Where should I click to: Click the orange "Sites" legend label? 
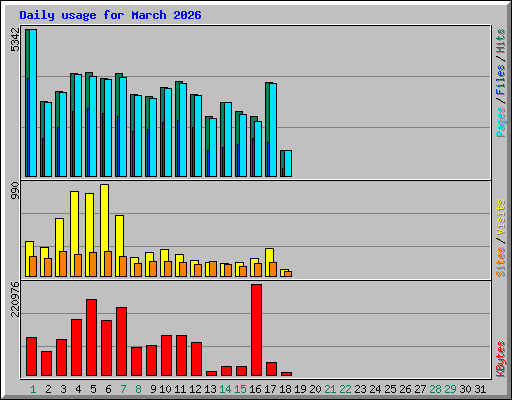[500, 262]
